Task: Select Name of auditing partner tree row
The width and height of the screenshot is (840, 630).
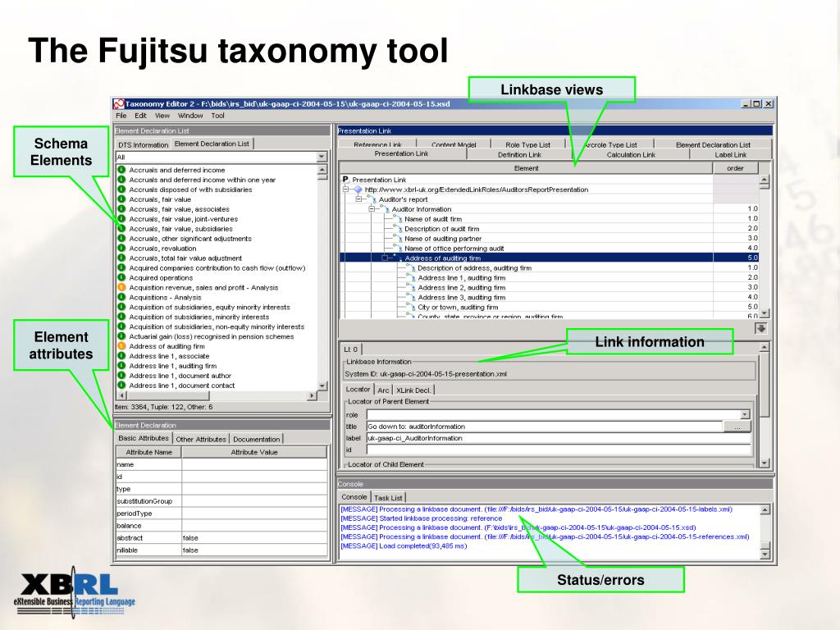Action: (x=442, y=239)
